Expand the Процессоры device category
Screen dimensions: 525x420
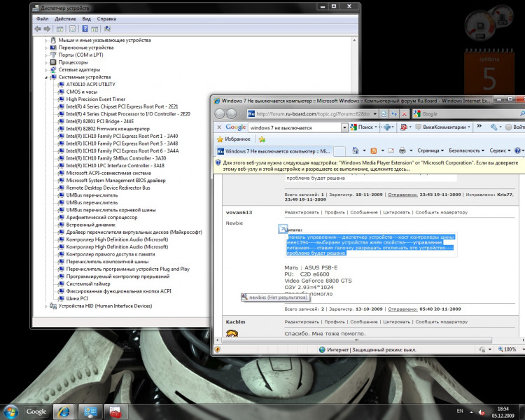(47, 62)
